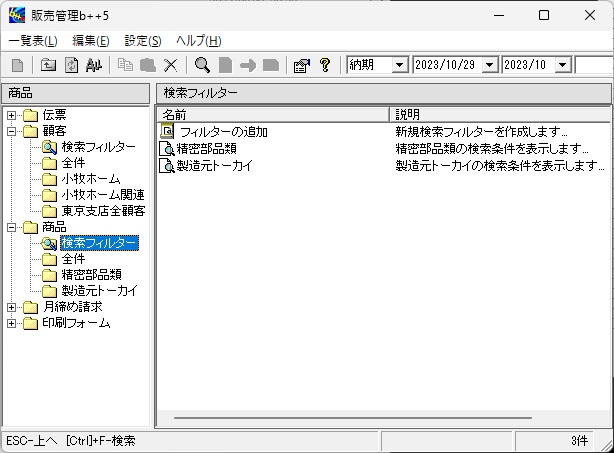Sort by the 名前 column header
This screenshot has width=614, height=453.
click(x=273, y=115)
